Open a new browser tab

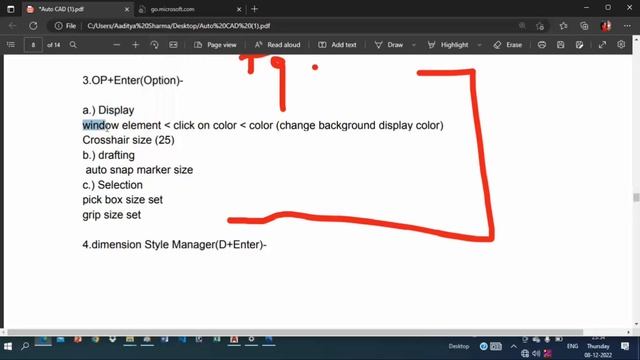[x=255, y=9]
